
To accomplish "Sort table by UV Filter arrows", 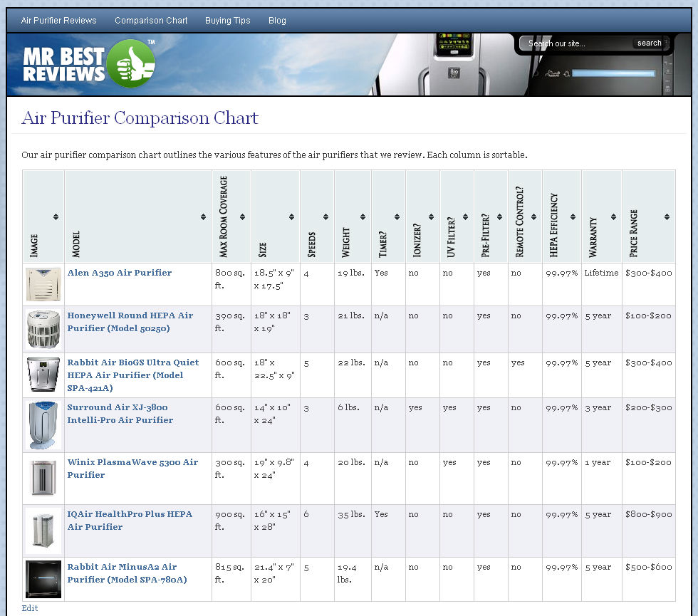I will [465, 216].
